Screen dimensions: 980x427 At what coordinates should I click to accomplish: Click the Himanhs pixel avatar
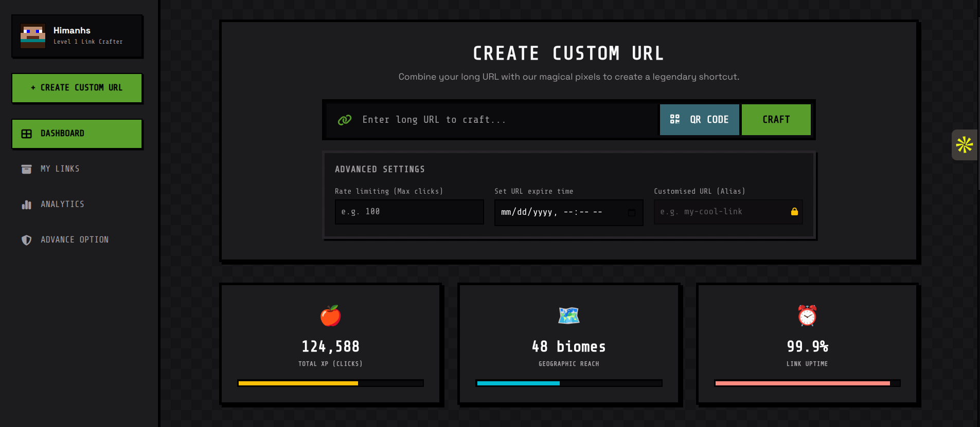tap(33, 36)
